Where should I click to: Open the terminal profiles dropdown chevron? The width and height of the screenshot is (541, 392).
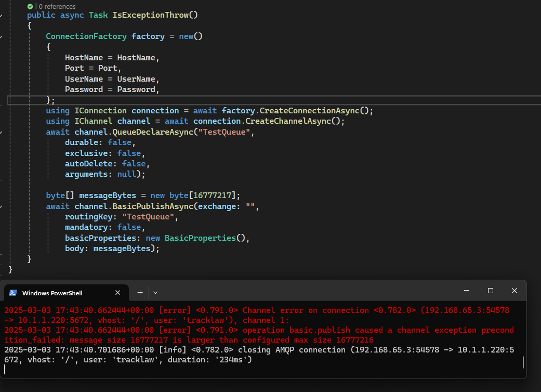pos(155,293)
